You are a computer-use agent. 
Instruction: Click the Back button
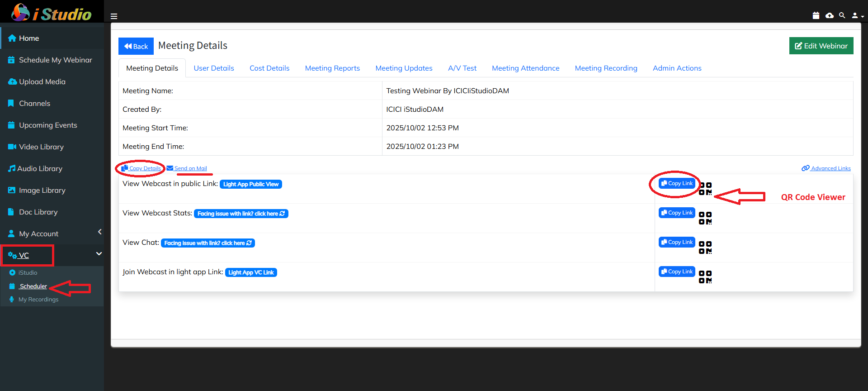136,46
